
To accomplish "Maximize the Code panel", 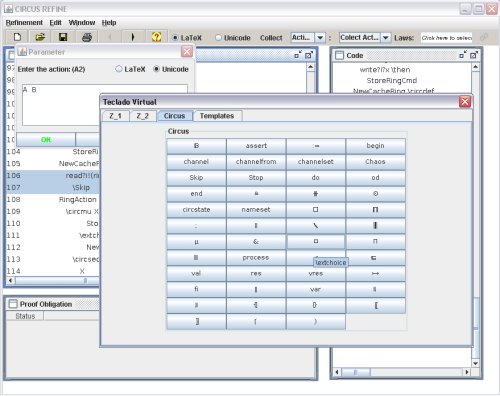I will pos(474,55).
